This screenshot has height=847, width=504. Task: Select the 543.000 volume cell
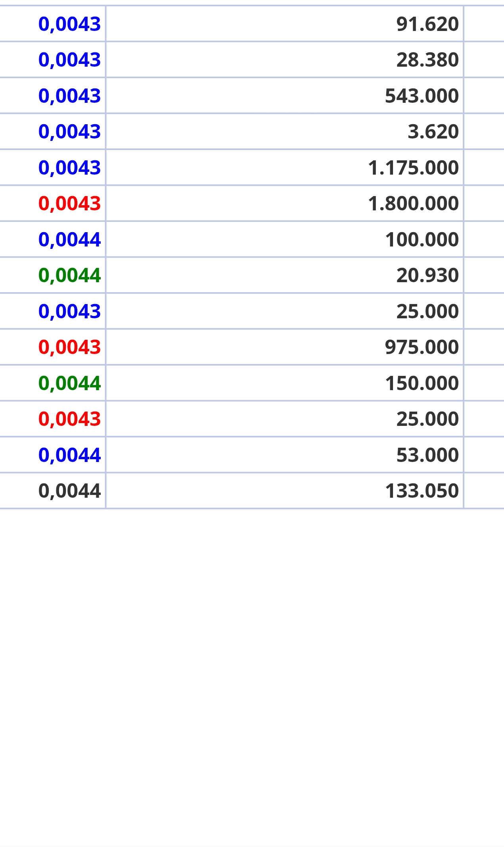[x=422, y=96]
